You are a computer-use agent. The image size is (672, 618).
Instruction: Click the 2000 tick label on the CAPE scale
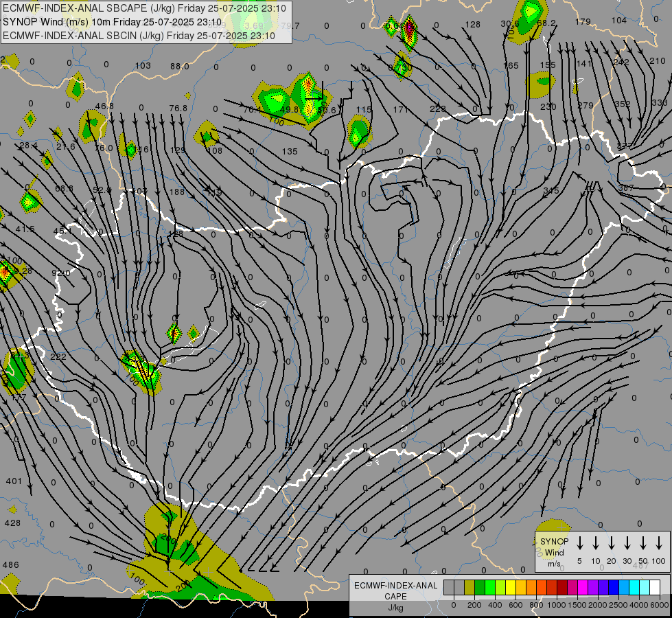[597, 605]
